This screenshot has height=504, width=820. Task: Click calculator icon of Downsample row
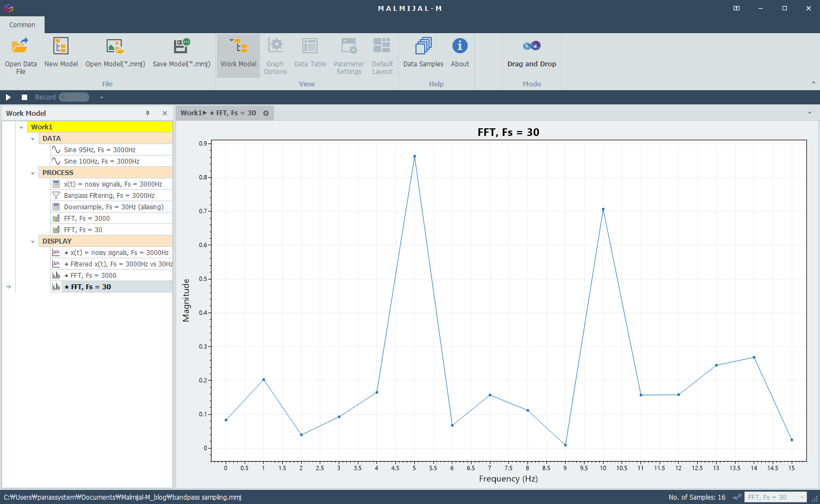(56, 207)
